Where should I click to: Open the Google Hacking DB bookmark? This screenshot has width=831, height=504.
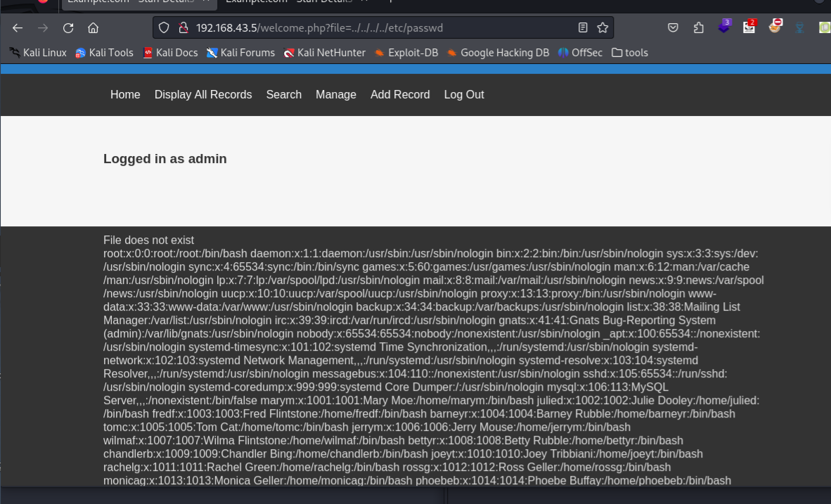(498, 53)
